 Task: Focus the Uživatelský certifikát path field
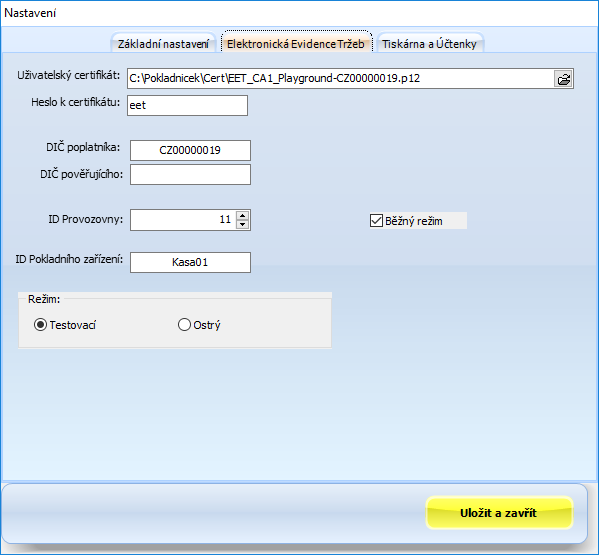coord(340,79)
